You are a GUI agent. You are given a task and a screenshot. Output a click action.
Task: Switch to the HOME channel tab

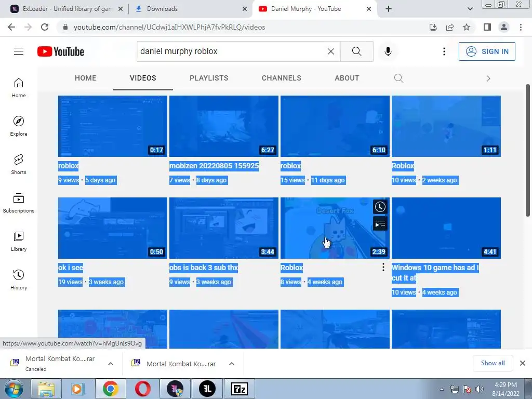[x=86, y=78]
